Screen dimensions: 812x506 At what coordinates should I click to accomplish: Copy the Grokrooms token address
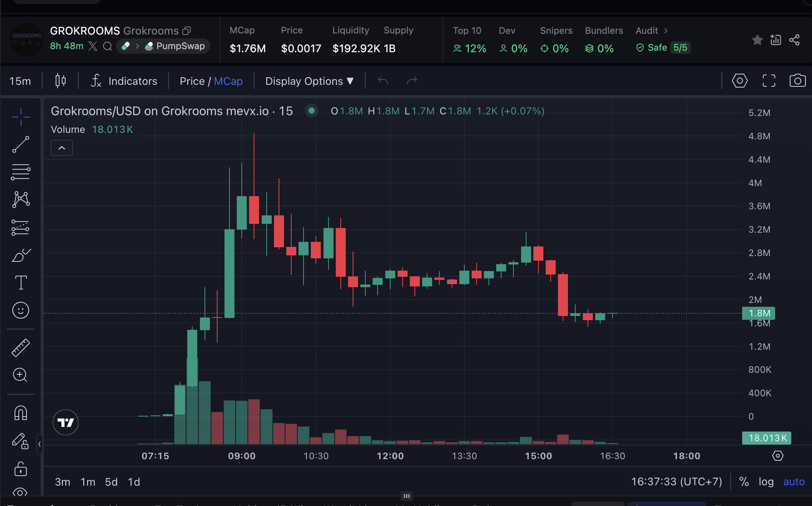point(187,30)
